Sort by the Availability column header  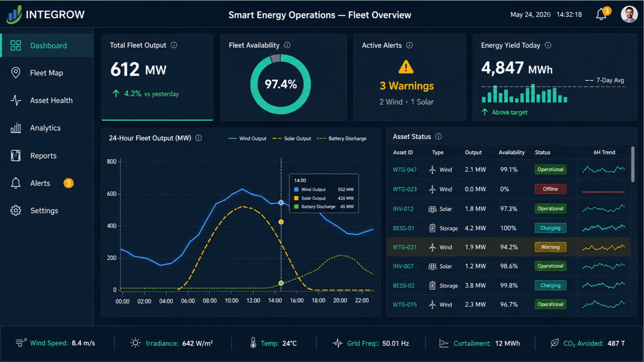(512, 152)
